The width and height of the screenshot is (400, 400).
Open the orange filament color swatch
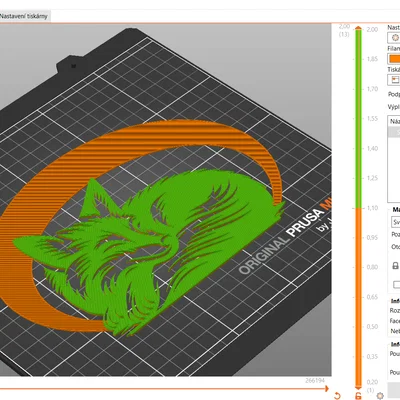(394, 59)
